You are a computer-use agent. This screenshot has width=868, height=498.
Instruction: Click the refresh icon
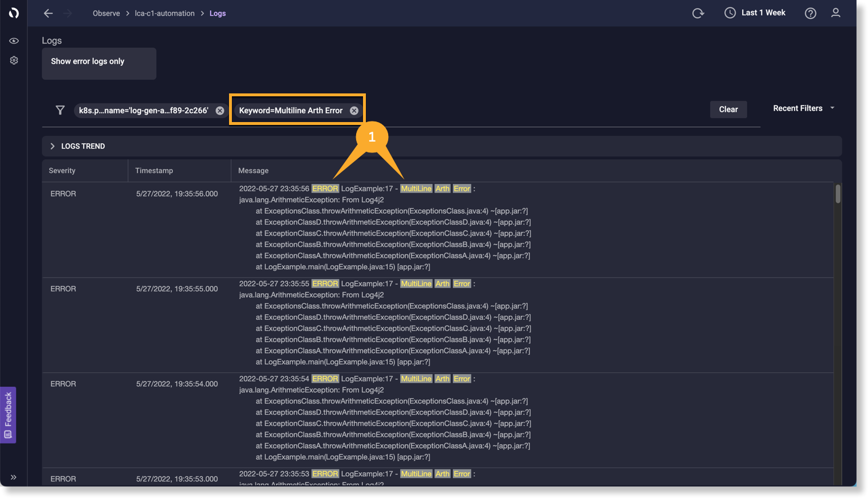[698, 13]
